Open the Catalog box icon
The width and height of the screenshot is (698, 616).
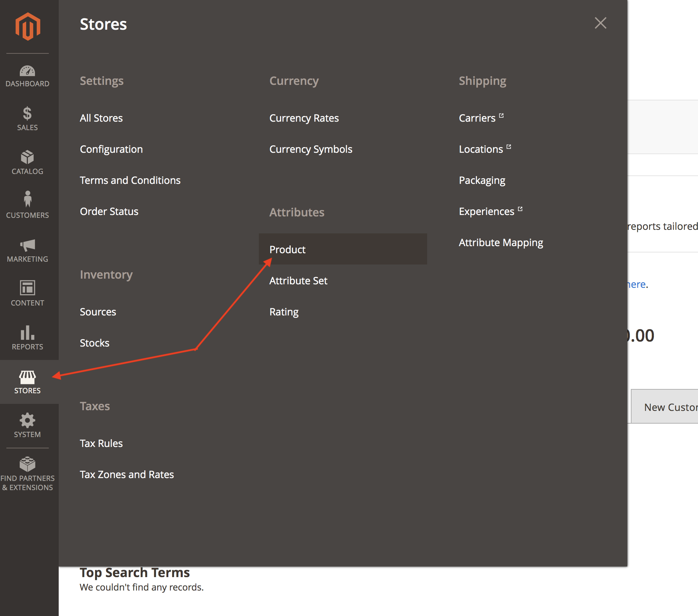[x=27, y=158]
